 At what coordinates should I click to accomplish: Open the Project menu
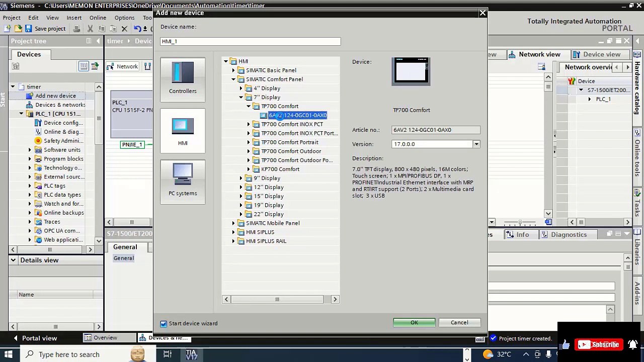pos(12,18)
